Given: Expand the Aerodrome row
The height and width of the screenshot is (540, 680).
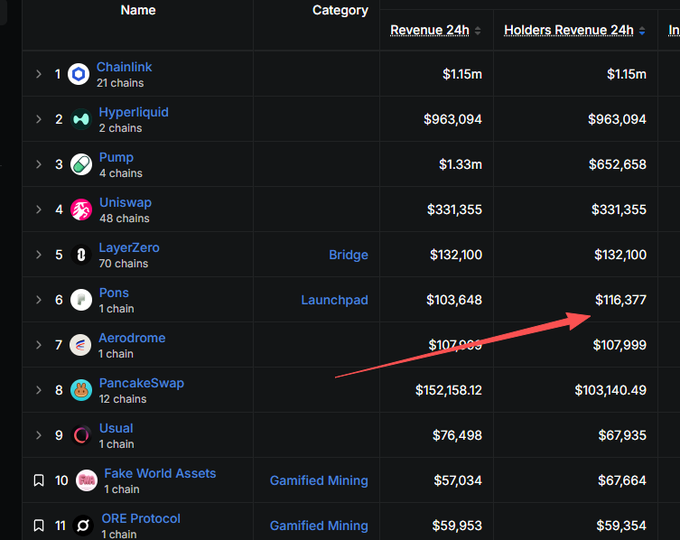Looking at the screenshot, I should tap(39, 345).
